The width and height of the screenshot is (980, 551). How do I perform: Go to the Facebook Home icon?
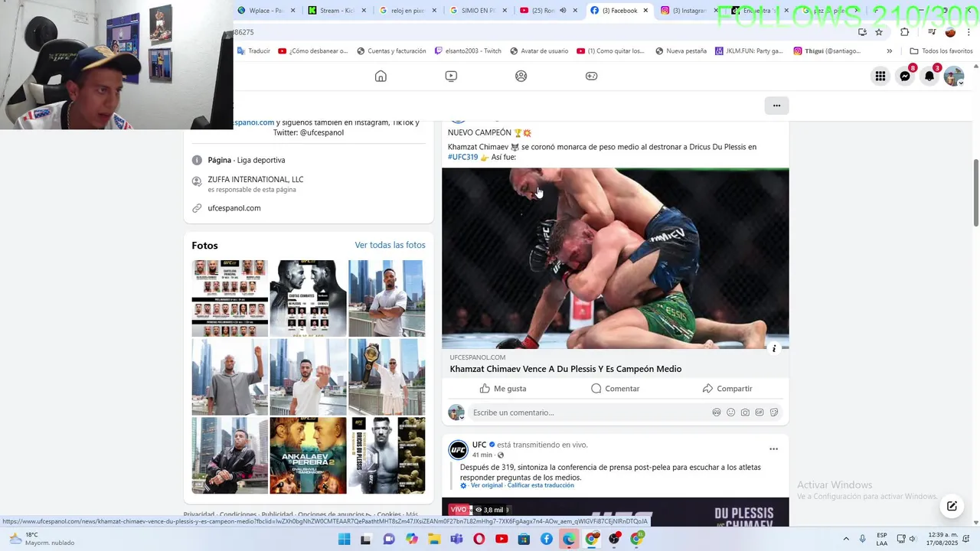[381, 76]
